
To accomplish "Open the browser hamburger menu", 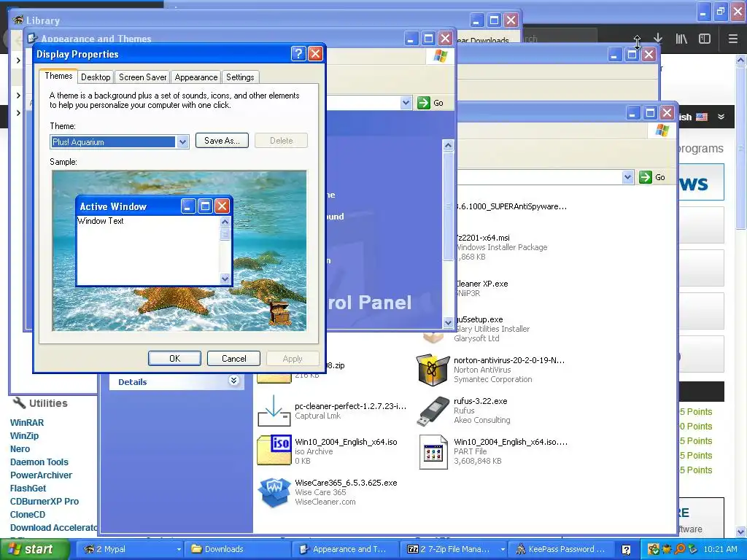I will pyautogui.click(x=733, y=39).
